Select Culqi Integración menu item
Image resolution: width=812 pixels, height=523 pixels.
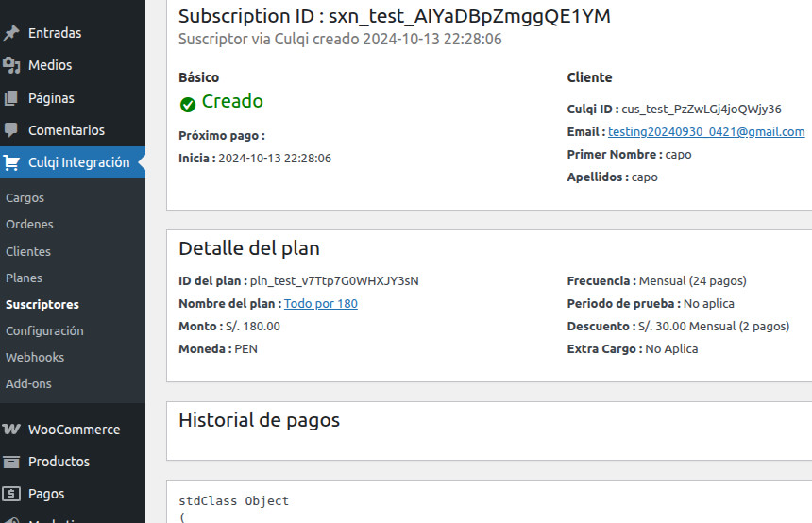click(73, 162)
